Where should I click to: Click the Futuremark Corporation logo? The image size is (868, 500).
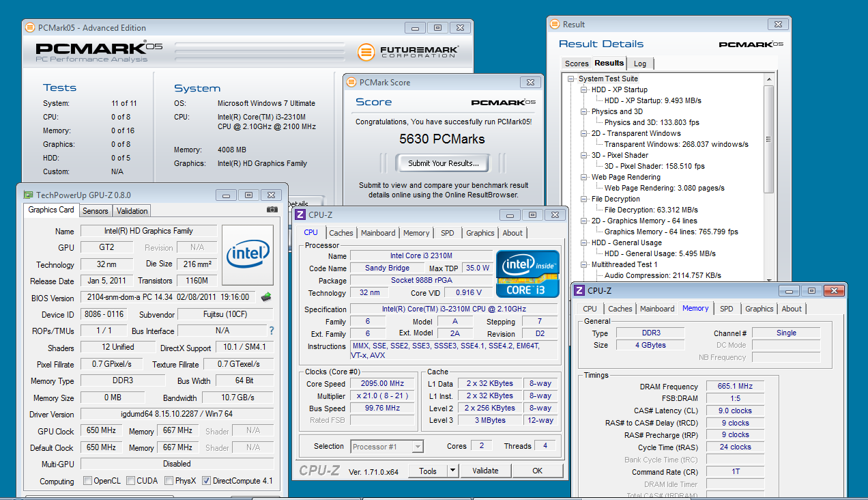click(x=409, y=52)
